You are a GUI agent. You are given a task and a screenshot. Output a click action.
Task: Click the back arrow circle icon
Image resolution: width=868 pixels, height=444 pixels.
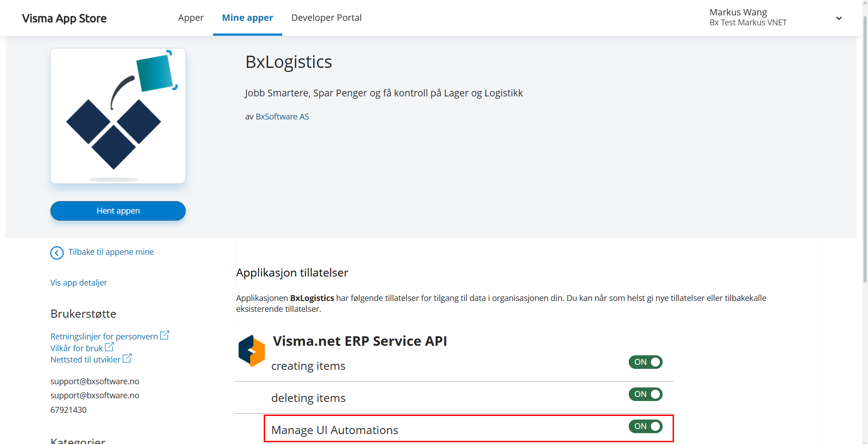click(x=57, y=253)
